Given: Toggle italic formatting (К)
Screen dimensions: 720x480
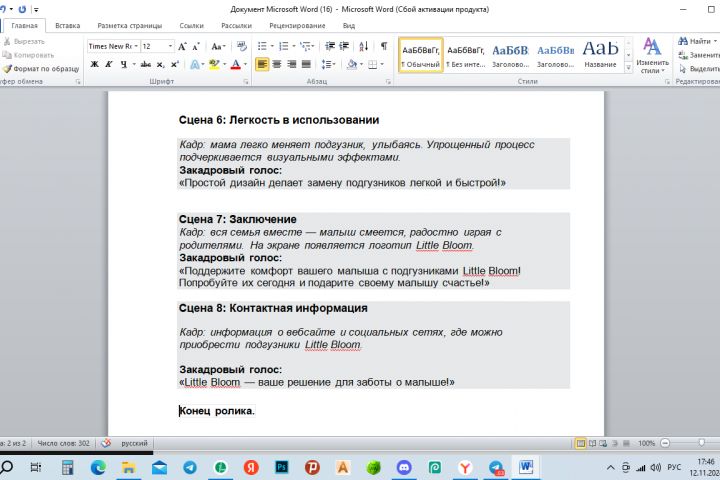Looking at the screenshot, I should point(109,64).
